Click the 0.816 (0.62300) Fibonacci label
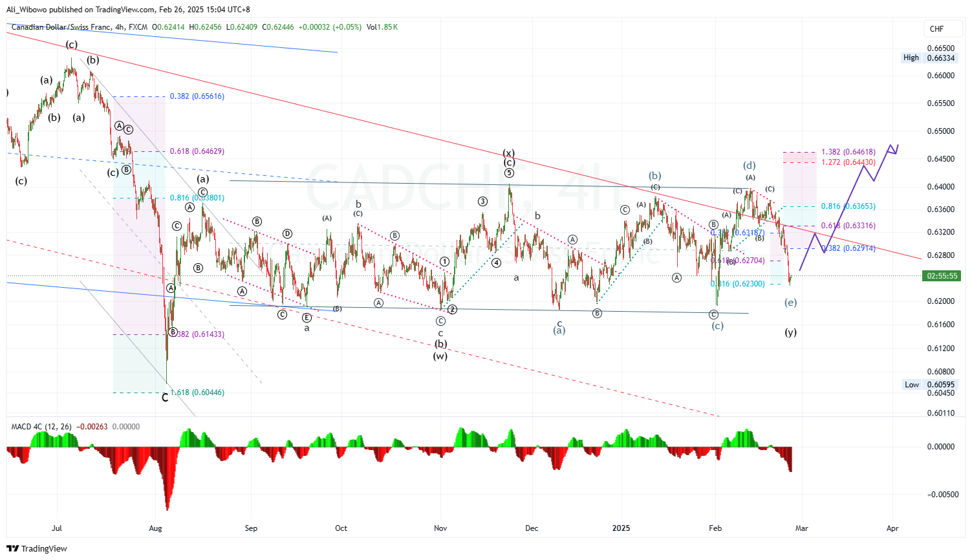The image size is (972, 560). tap(738, 284)
